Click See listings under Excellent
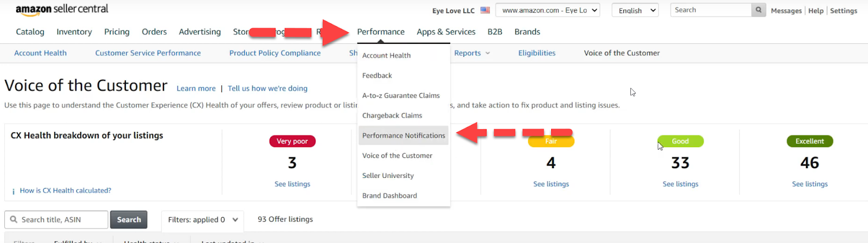 click(809, 184)
